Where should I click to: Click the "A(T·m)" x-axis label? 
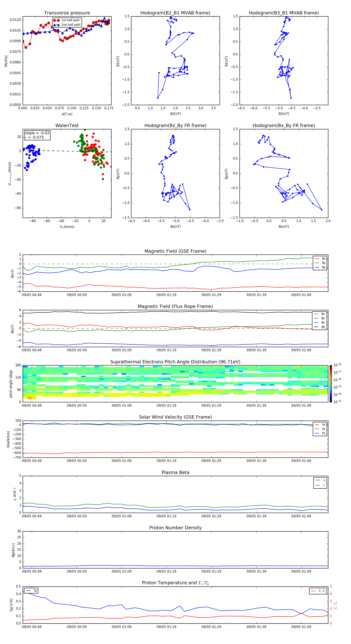[x=67, y=114]
